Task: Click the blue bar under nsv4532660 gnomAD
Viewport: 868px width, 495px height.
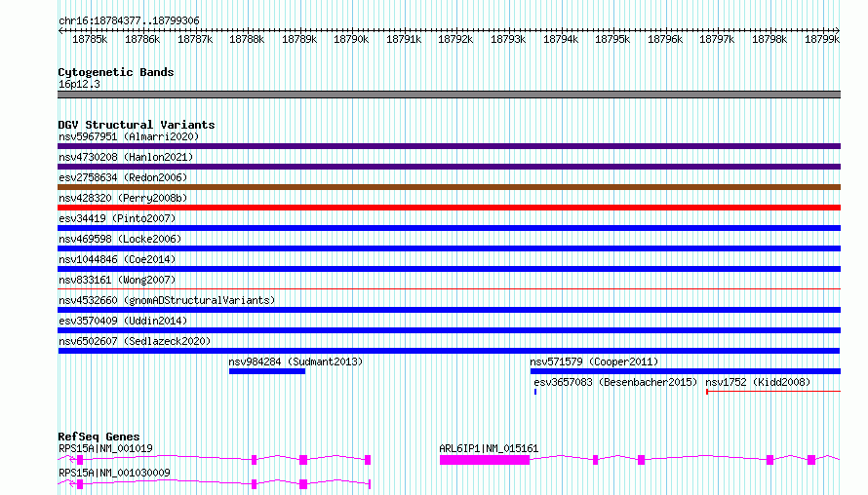Action: (449, 310)
